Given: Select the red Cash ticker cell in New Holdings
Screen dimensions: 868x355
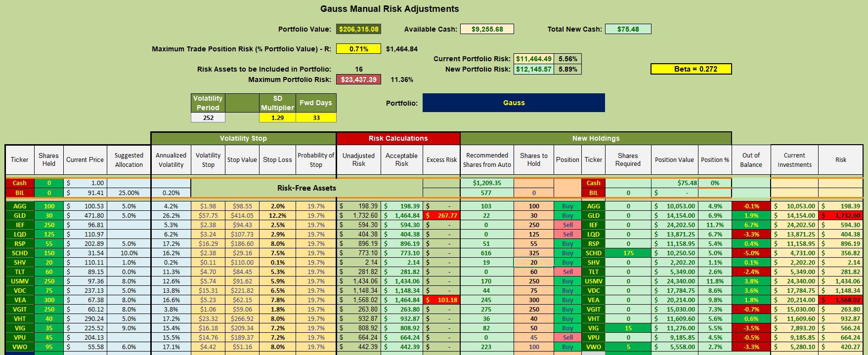Looking at the screenshot, I should (593, 183).
